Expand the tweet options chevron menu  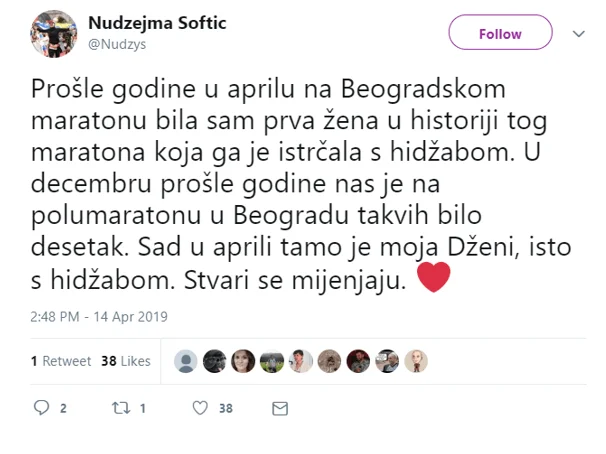[579, 34]
